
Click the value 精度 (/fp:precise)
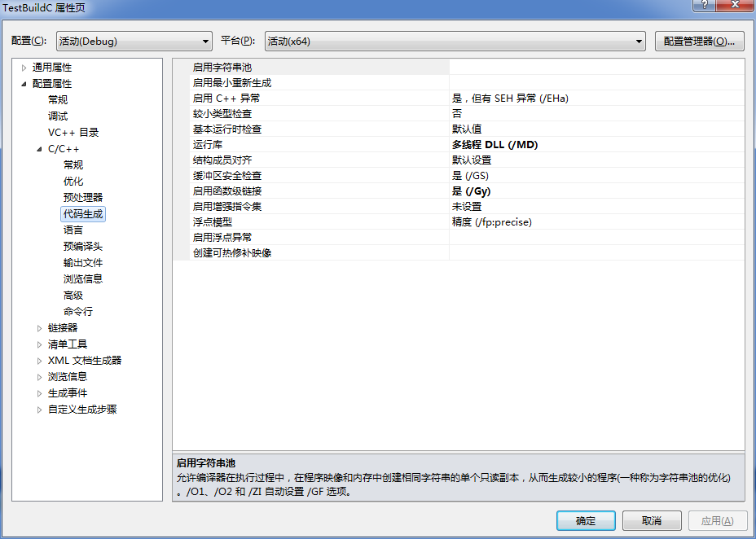(492, 221)
